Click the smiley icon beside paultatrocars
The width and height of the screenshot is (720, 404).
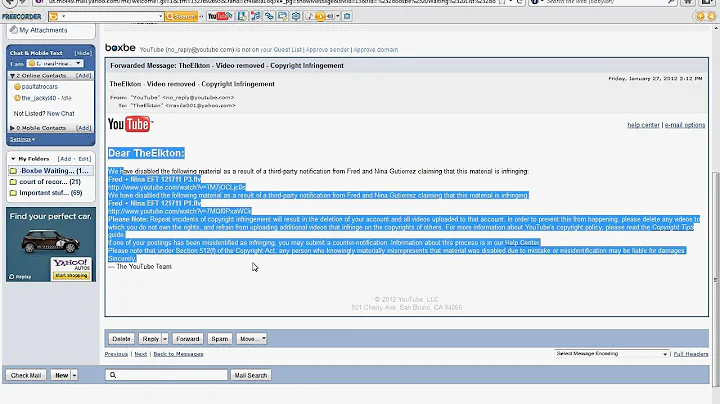17,87
